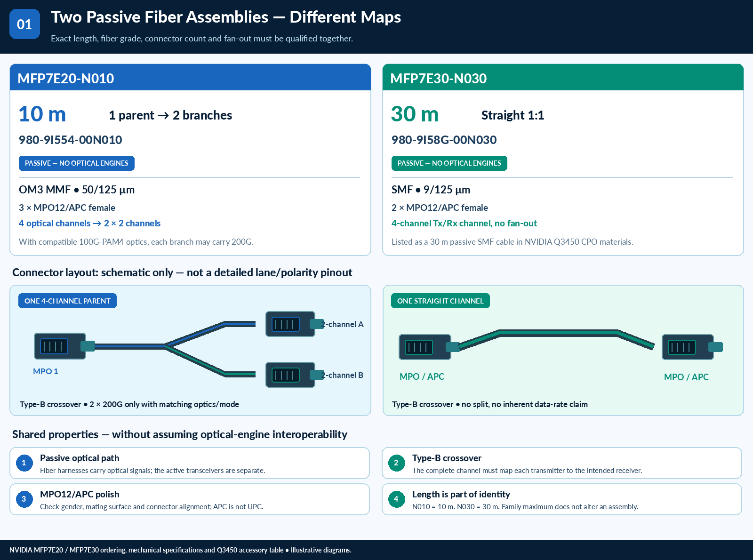Click the right MPO / APC connector graphic

click(x=692, y=347)
